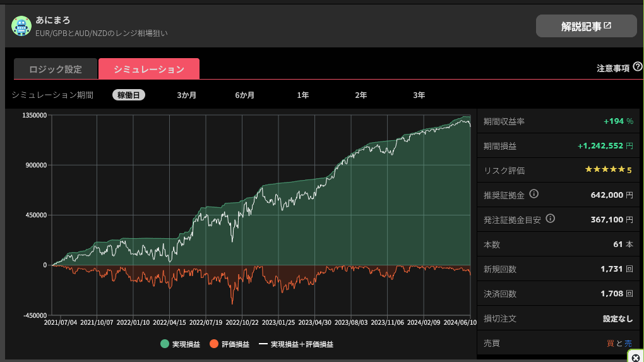Set simulation period to 3年
The height and width of the screenshot is (362, 644).
[419, 95]
